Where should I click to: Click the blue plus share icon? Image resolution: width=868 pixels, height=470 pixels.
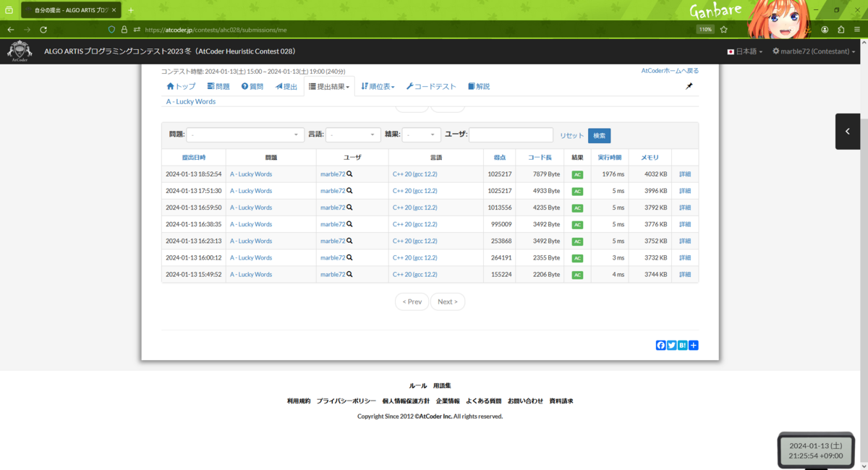pos(694,345)
